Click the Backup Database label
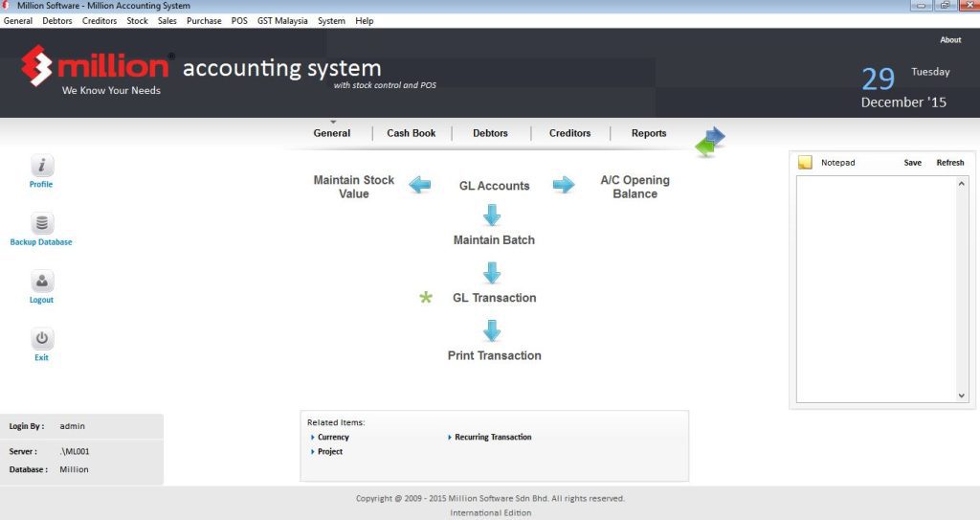This screenshot has height=520, width=980. [41, 242]
